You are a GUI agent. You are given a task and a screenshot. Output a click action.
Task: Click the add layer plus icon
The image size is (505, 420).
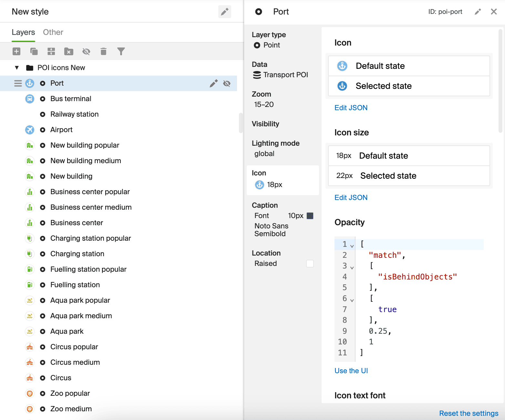(16, 51)
